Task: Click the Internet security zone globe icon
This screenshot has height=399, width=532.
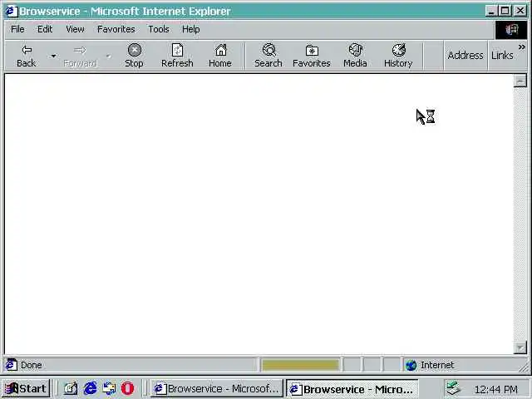Action: coord(411,366)
